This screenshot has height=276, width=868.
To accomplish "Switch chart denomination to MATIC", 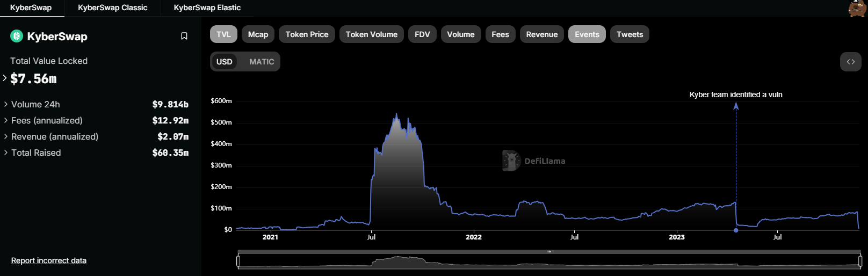I will click(x=262, y=62).
